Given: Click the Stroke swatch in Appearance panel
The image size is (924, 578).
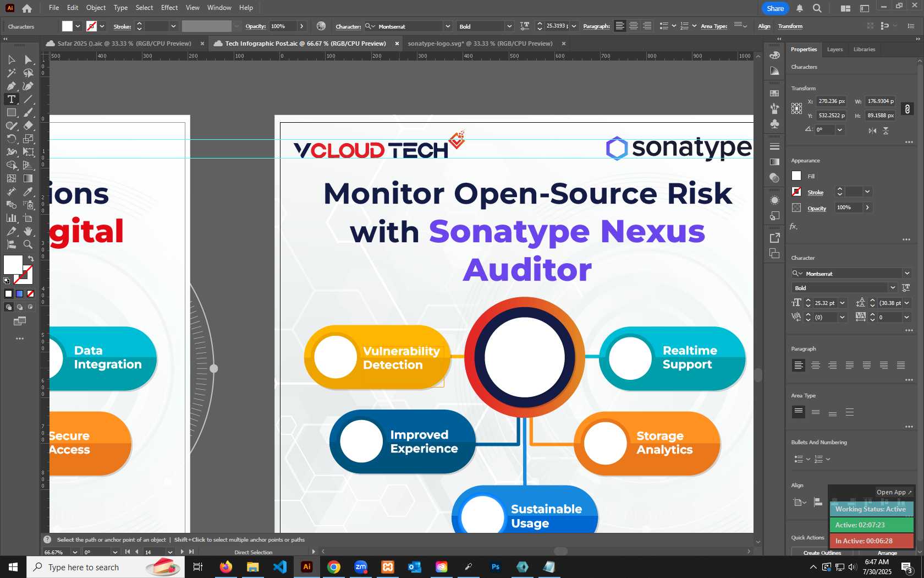Looking at the screenshot, I should coord(796,192).
